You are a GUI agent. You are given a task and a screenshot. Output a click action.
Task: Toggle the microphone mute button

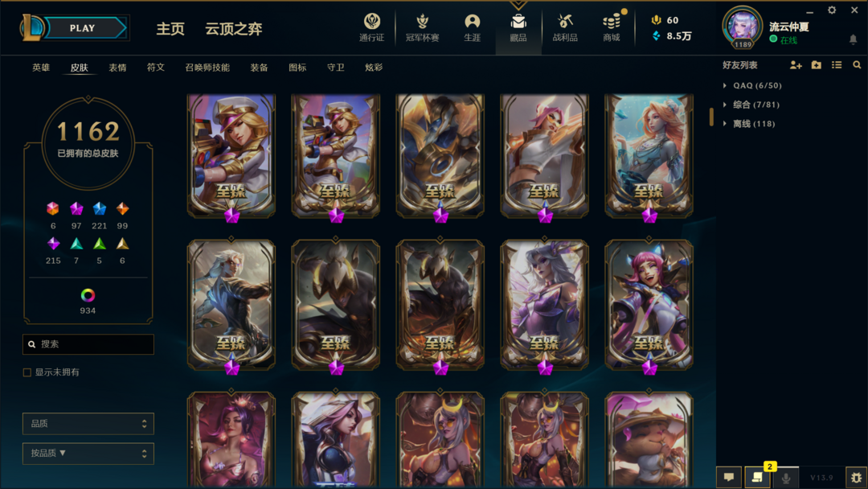pos(785,478)
